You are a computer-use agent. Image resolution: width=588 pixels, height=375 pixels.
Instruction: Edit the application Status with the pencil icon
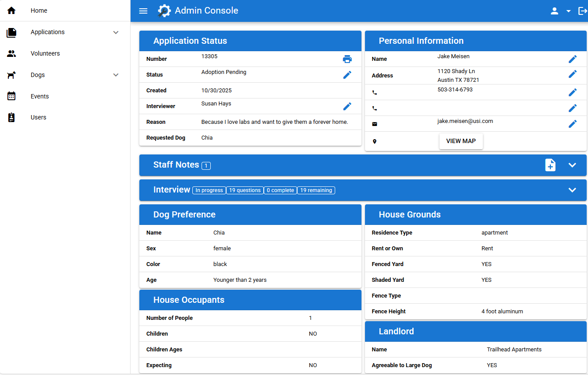347,75
